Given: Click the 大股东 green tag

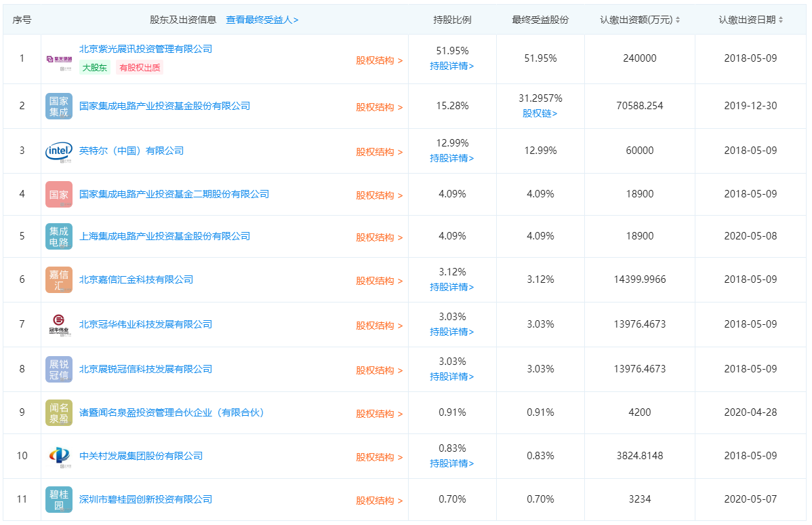Looking at the screenshot, I should click(95, 68).
